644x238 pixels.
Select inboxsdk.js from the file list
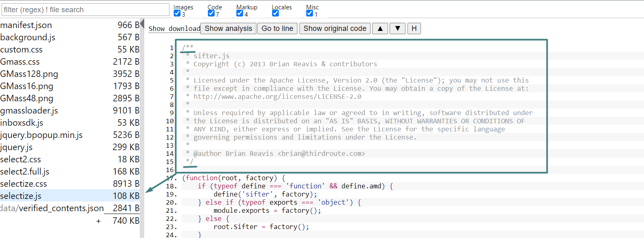pos(22,123)
